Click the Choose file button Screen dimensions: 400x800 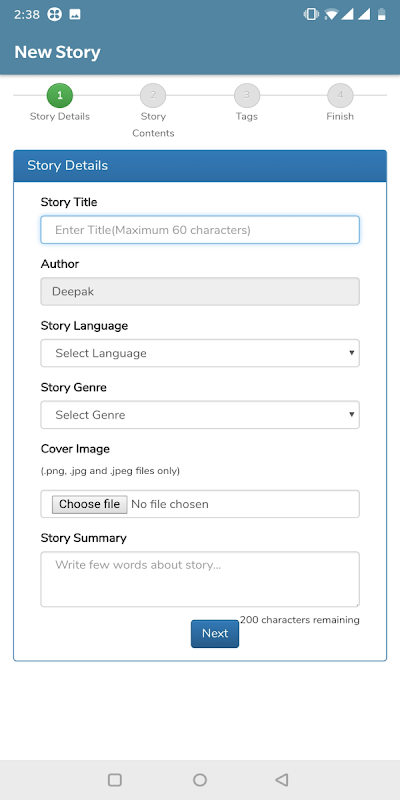coord(89,504)
